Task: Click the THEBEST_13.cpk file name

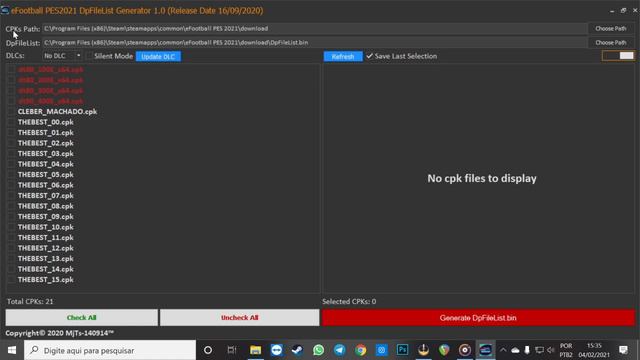Action: [x=46, y=259]
